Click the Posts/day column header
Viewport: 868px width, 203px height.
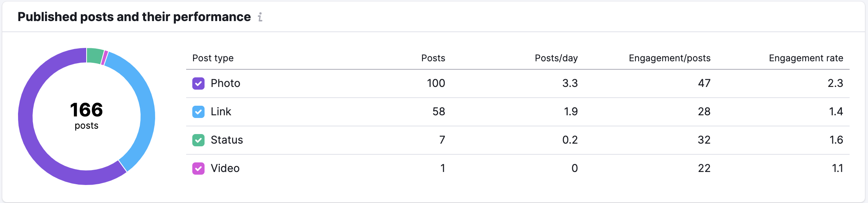(x=556, y=58)
